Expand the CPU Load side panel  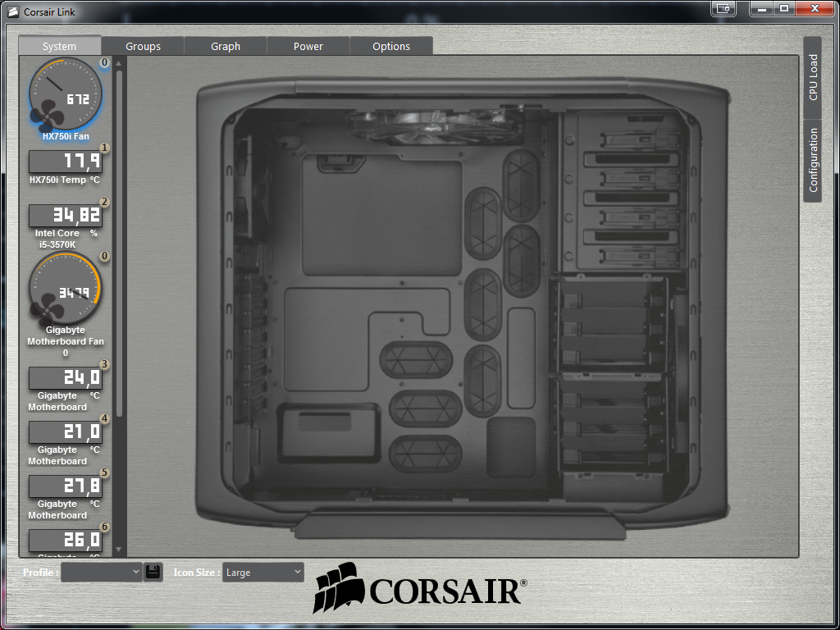(x=813, y=78)
